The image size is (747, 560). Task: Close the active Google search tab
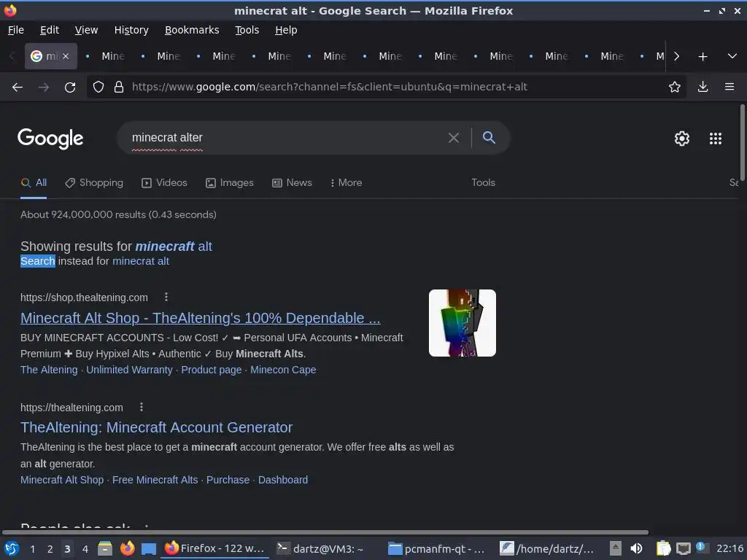pyautogui.click(x=66, y=56)
